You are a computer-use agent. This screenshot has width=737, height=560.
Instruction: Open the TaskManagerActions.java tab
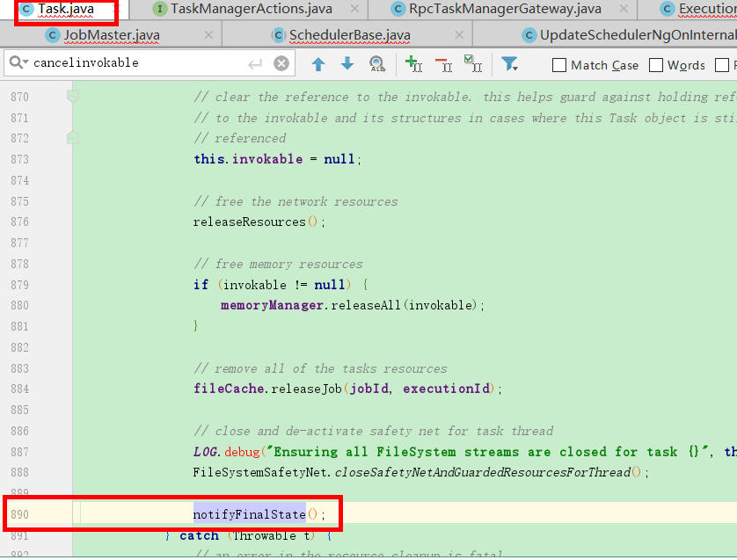pyautogui.click(x=251, y=9)
